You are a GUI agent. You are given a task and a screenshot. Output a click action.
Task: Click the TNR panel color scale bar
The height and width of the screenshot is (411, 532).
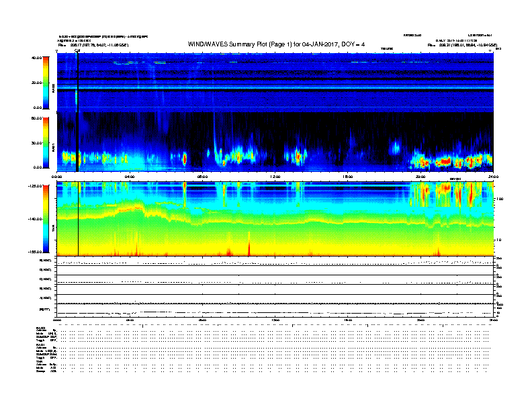(46, 219)
